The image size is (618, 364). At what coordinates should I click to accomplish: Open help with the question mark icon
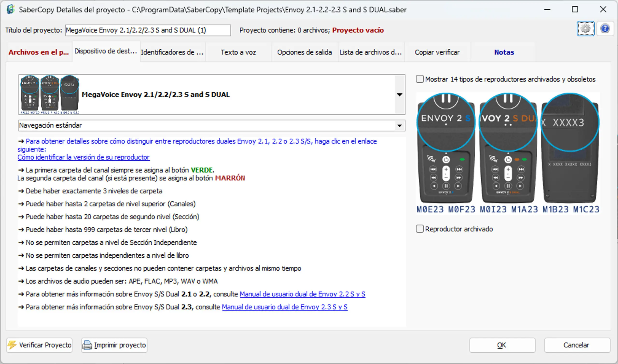point(605,29)
